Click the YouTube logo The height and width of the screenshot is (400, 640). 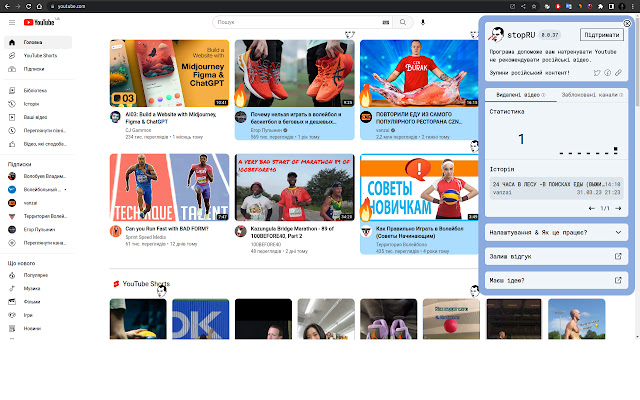pos(39,22)
